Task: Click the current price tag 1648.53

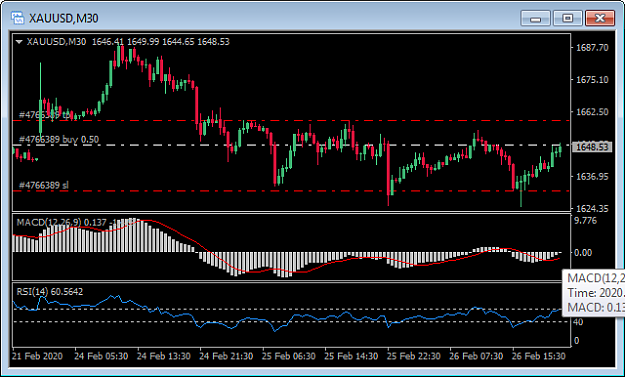Action: (x=592, y=147)
